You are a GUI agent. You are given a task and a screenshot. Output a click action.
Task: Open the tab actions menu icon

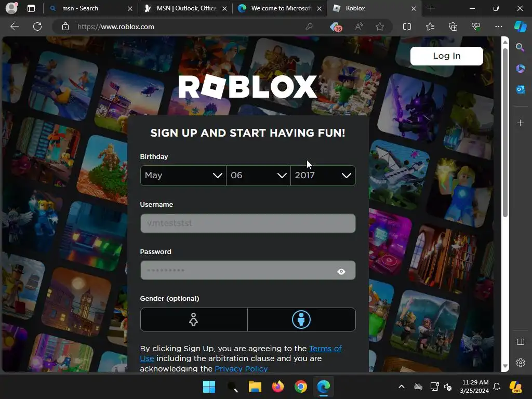31,8
